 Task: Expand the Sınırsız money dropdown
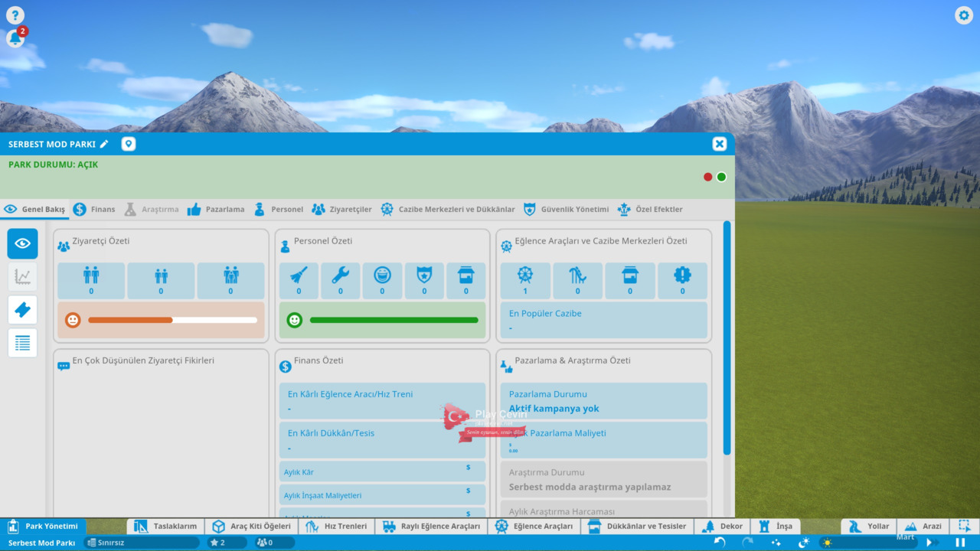[x=142, y=543]
